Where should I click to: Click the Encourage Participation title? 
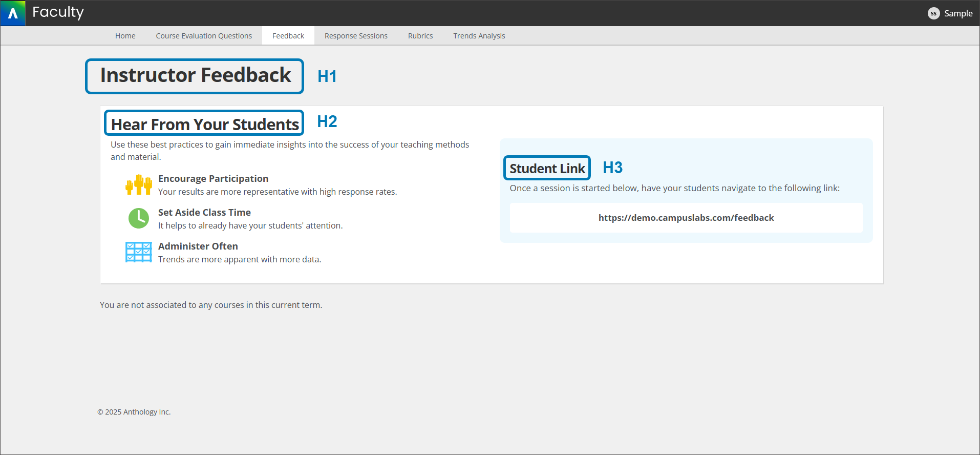tap(213, 179)
